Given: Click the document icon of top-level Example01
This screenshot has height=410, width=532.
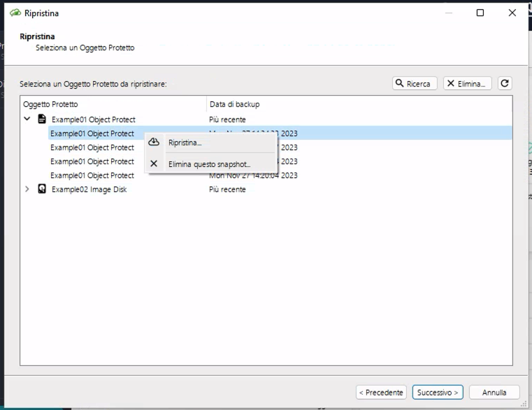Looking at the screenshot, I should [x=42, y=119].
